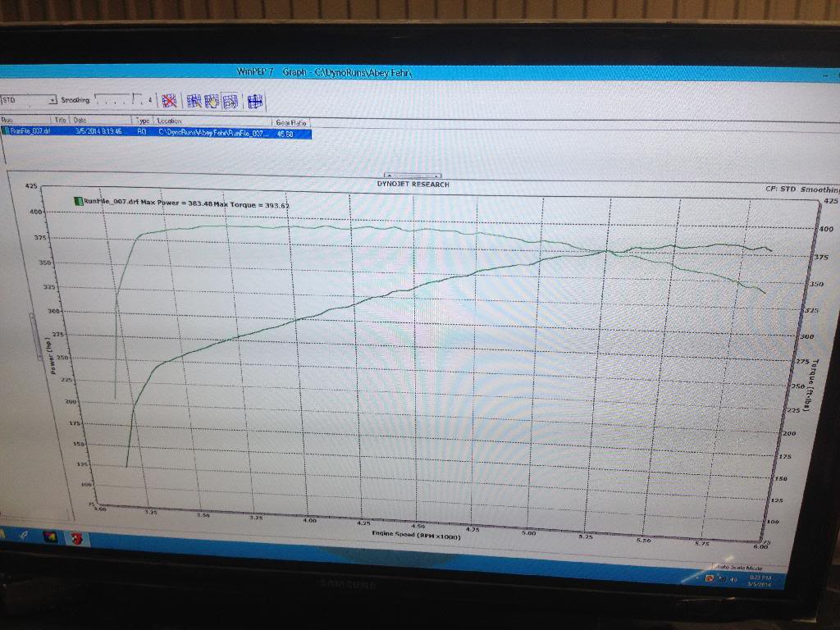The height and width of the screenshot is (630, 840).
Task: Click the 46.60 gear ratio cell
Action: 285,134
